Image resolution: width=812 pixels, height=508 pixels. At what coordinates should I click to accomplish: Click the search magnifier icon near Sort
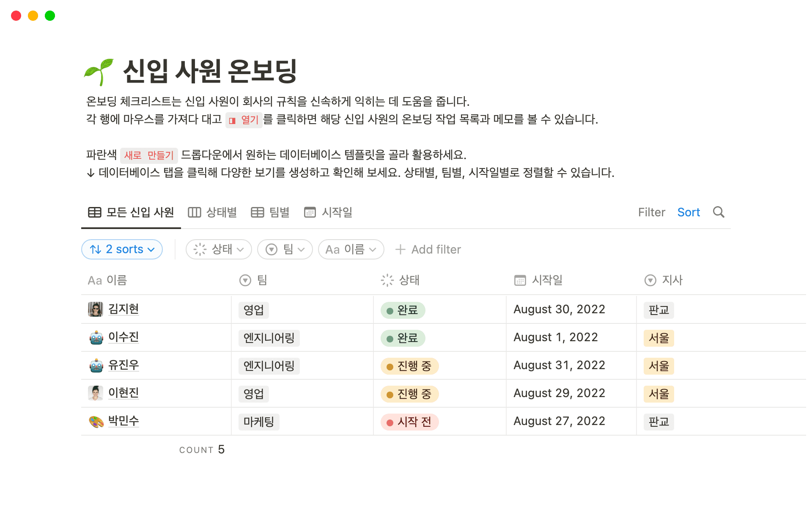(718, 212)
